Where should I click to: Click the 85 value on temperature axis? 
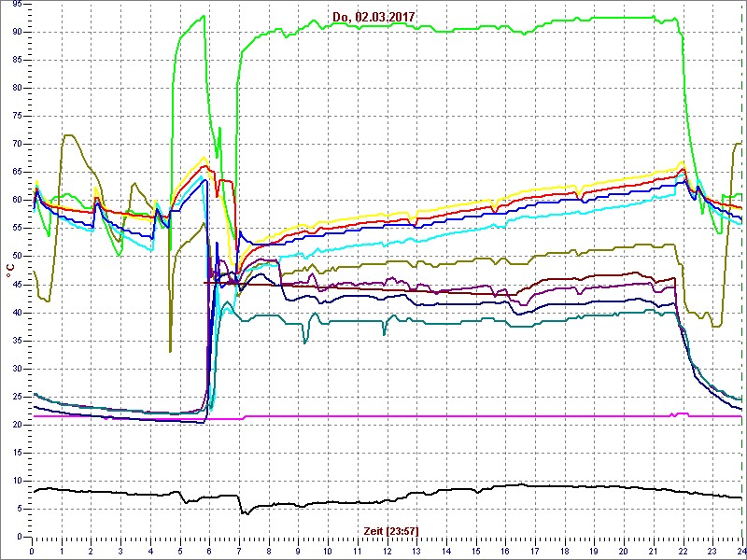point(16,60)
